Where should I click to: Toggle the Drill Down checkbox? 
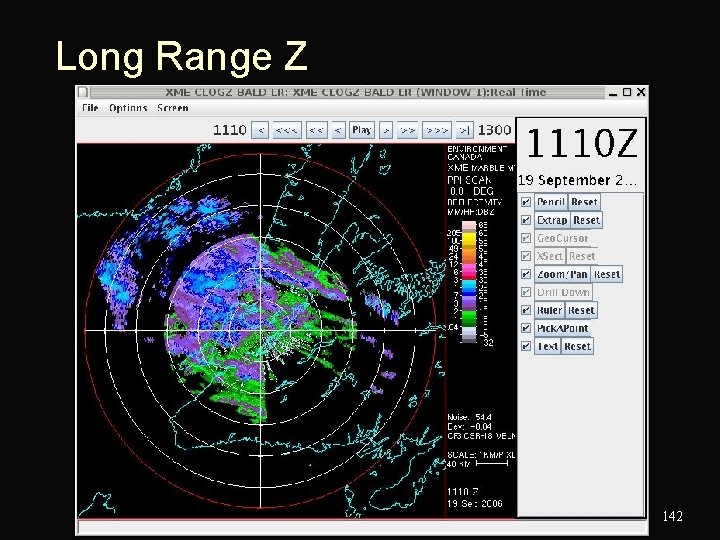pos(526,292)
